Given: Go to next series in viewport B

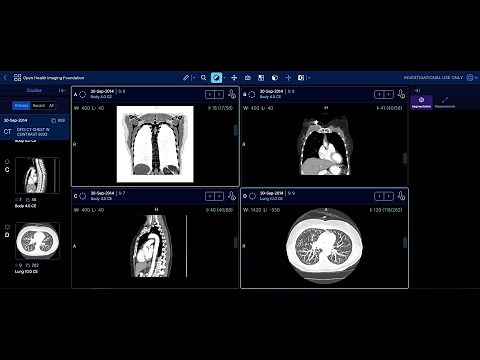Looking at the screenshot, I should 388,94.
